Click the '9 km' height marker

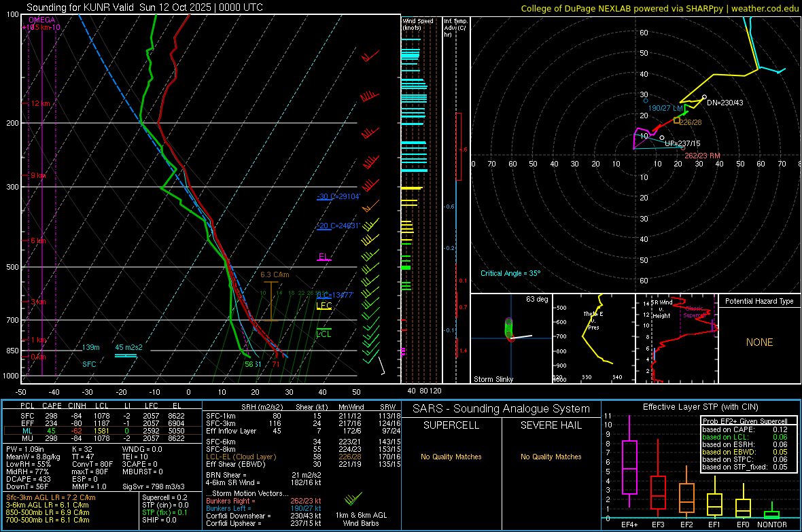pos(38,175)
